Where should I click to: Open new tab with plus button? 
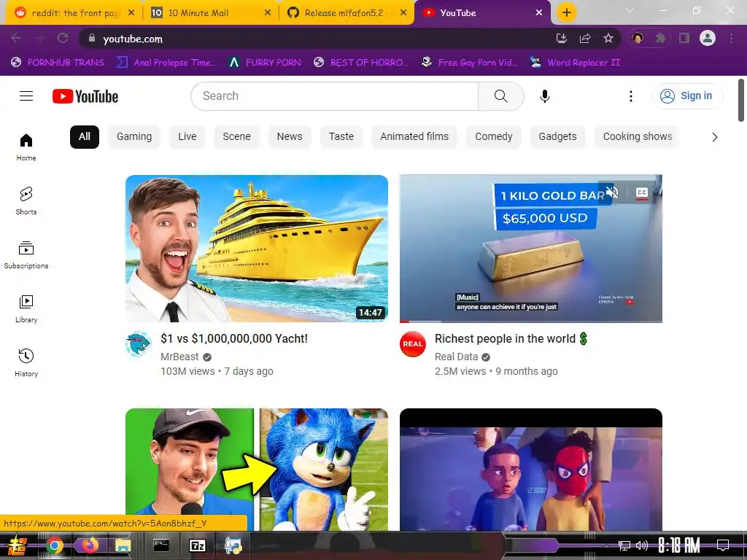coord(566,13)
